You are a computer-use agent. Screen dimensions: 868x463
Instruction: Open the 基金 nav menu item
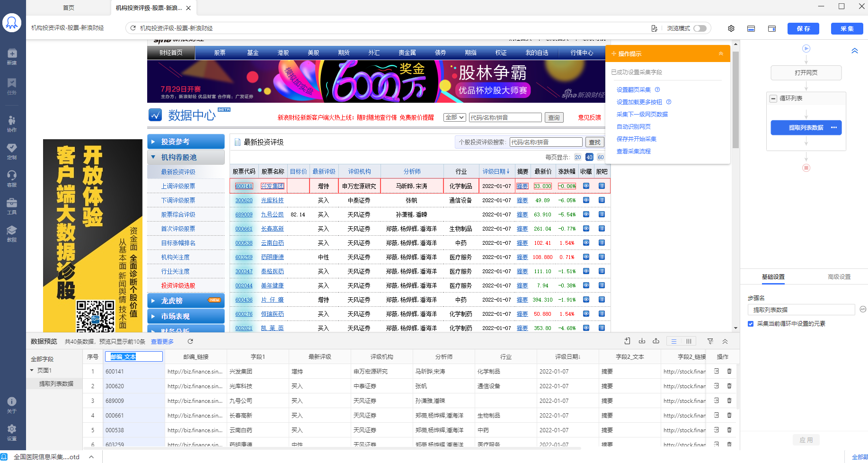coord(253,53)
